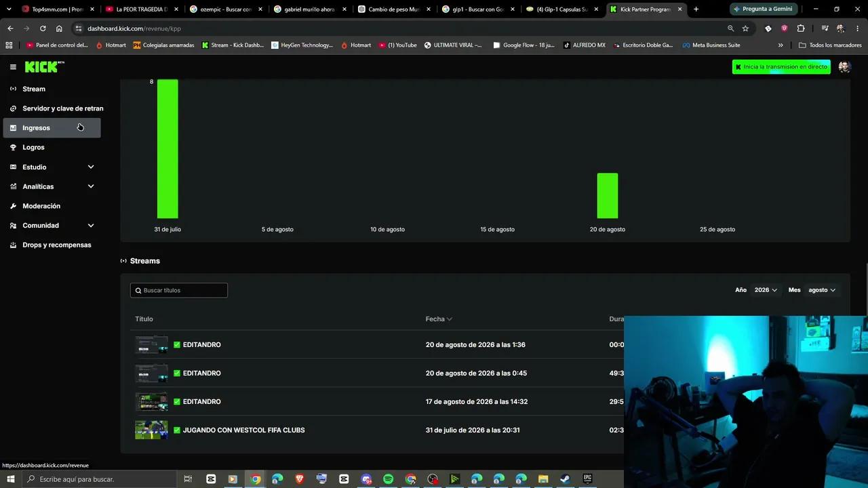Image resolution: width=868 pixels, height=488 pixels.
Task: Open Todos los marcadores folder
Action: point(830,45)
